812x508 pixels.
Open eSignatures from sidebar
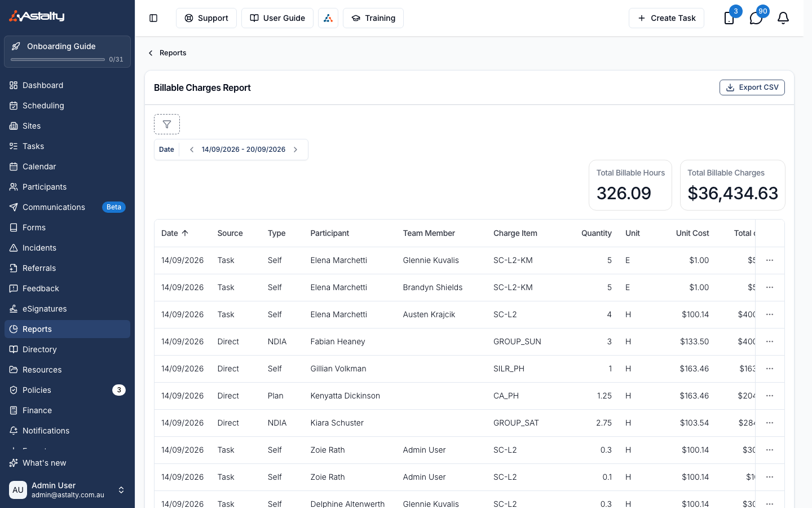coord(67,309)
